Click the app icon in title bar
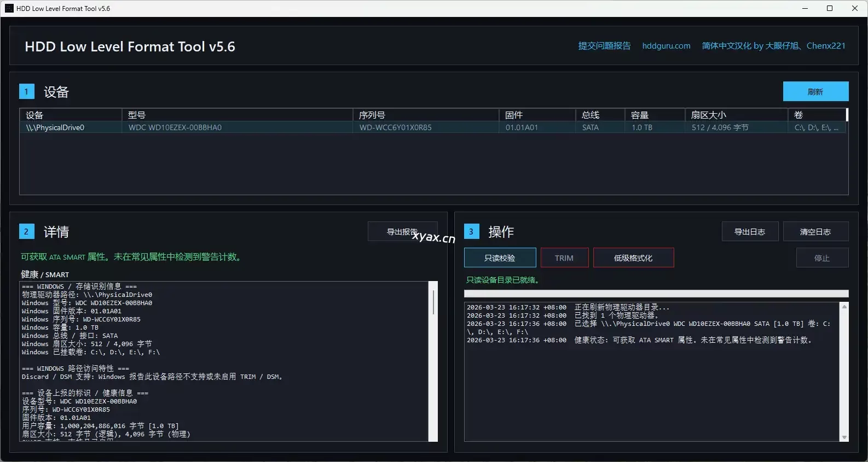868x462 pixels. (x=9, y=8)
